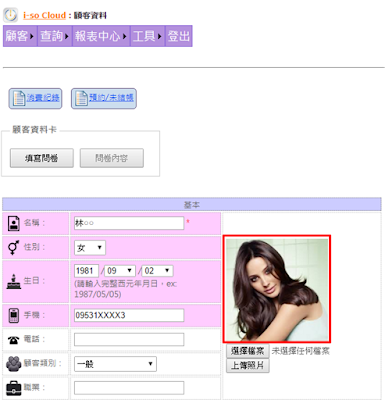Open the 報表中心 menu
Image resolution: width=385 pixels, height=400 pixels.
101,36
